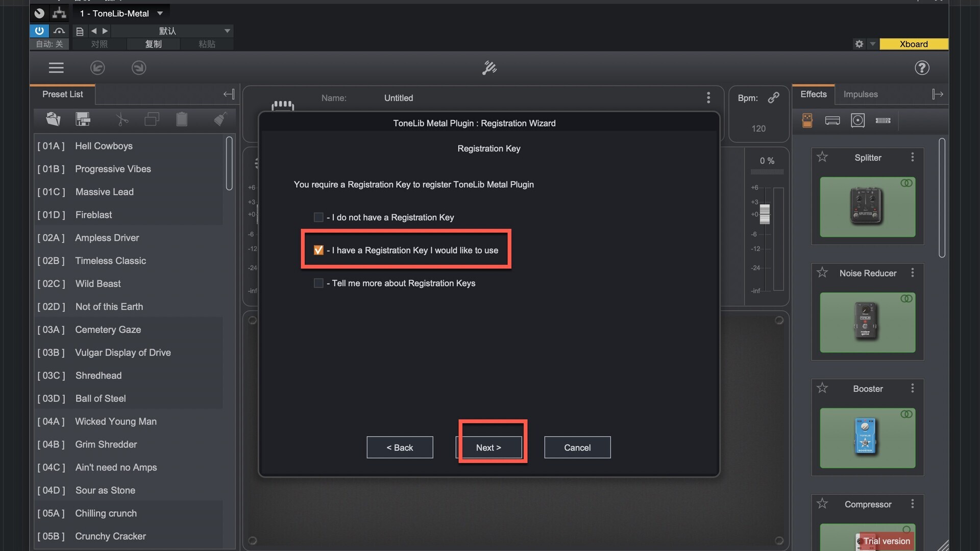Image resolution: width=980 pixels, height=551 pixels.
Task: Check 'I do not have a Registration Key'
Action: point(318,217)
